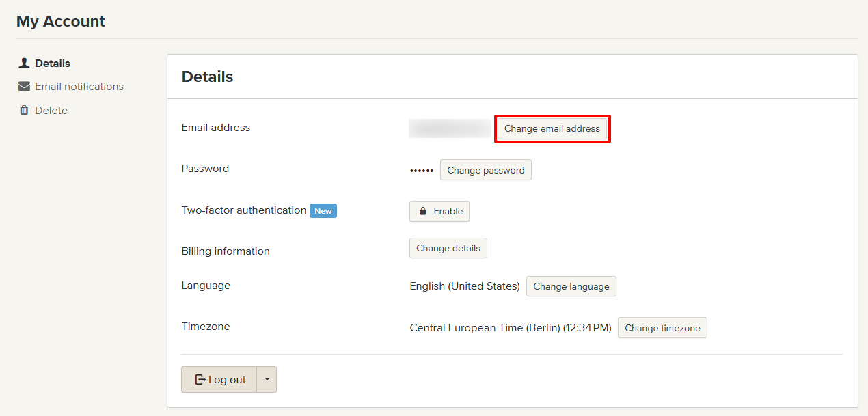Open the Delete account section
The height and width of the screenshot is (416, 868).
[51, 110]
